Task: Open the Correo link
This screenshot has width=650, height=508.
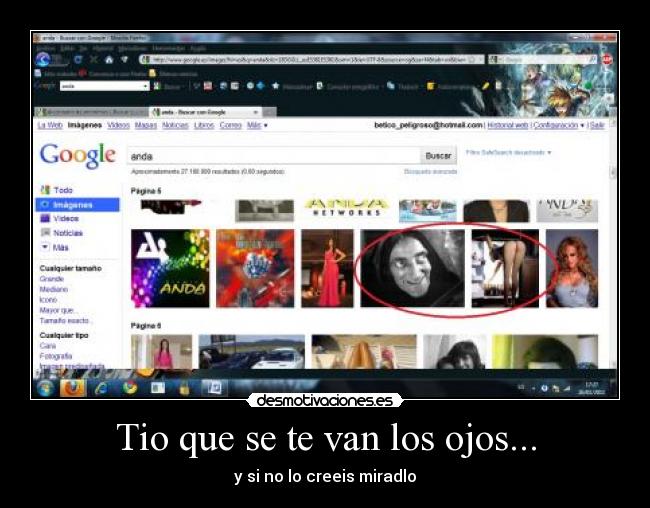Action: (230, 125)
